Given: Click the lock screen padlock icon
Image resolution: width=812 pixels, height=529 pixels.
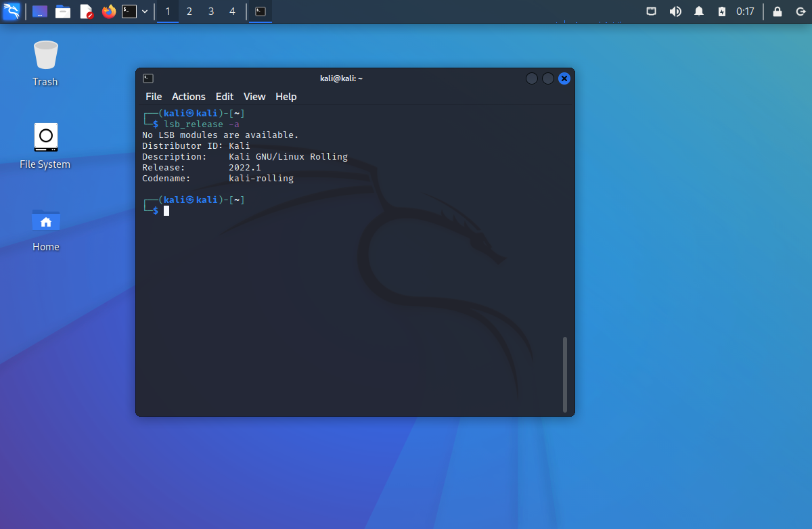Looking at the screenshot, I should (x=777, y=11).
